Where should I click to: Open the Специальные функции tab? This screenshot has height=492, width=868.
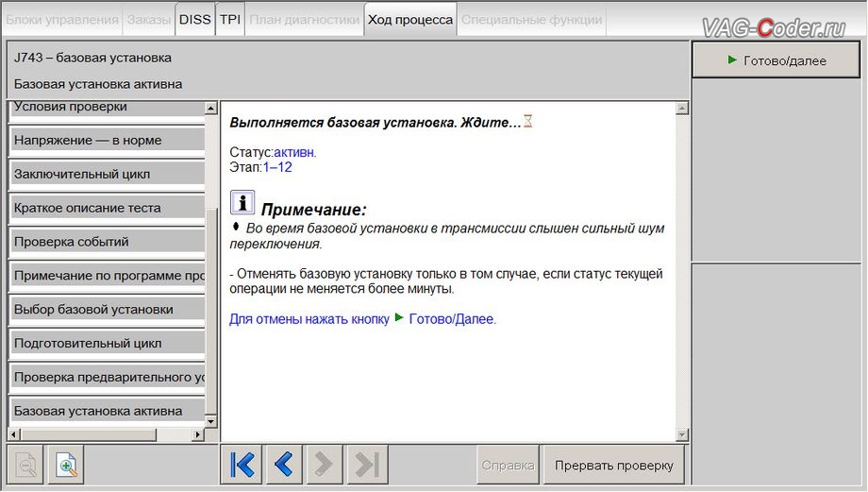(531, 20)
